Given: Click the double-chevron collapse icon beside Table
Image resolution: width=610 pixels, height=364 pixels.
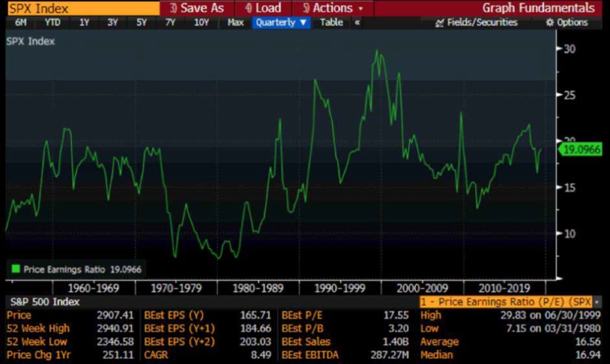Looking at the screenshot, I should click(x=357, y=22).
